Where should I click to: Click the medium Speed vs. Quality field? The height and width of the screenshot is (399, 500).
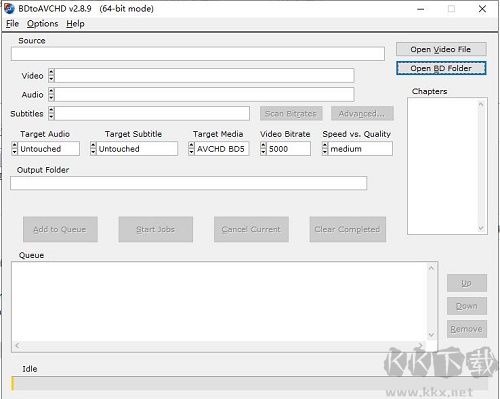pos(361,149)
